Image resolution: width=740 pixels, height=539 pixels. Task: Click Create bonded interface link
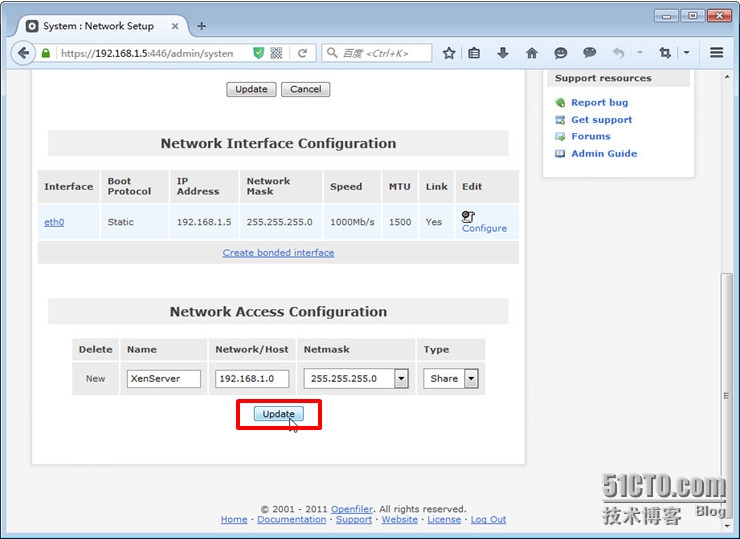pos(278,253)
